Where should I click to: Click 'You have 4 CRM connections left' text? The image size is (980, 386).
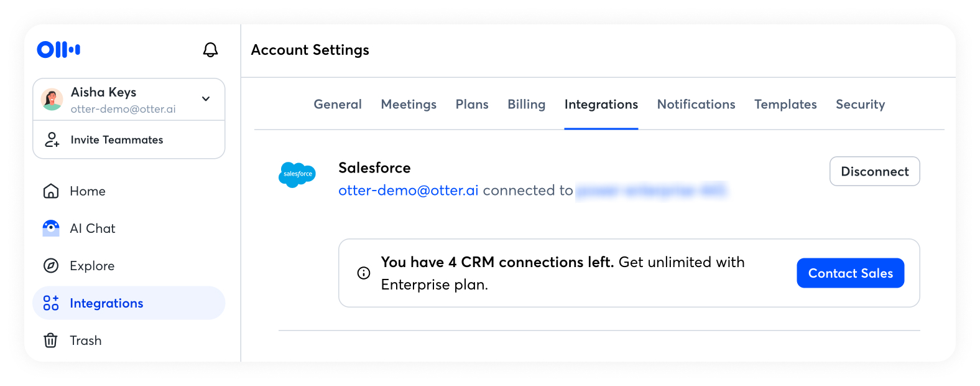[497, 262]
